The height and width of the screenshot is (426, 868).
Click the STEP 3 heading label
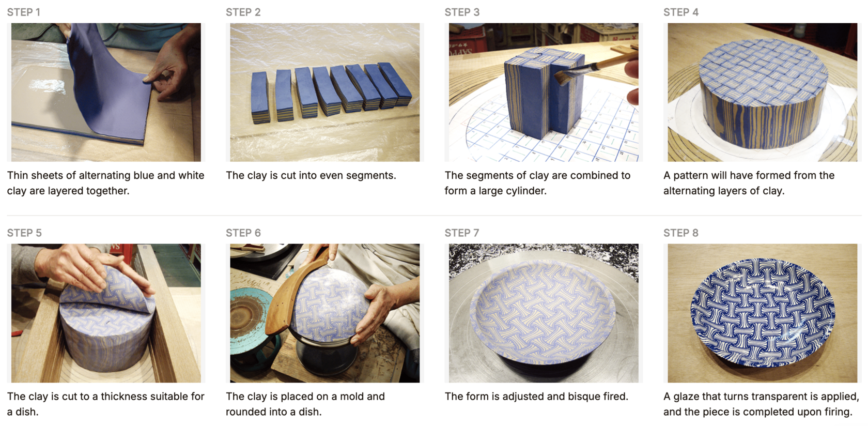462,12
